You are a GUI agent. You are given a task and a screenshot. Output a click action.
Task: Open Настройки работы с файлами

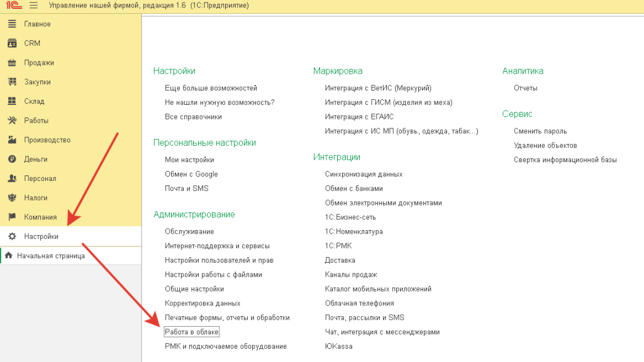tap(213, 275)
